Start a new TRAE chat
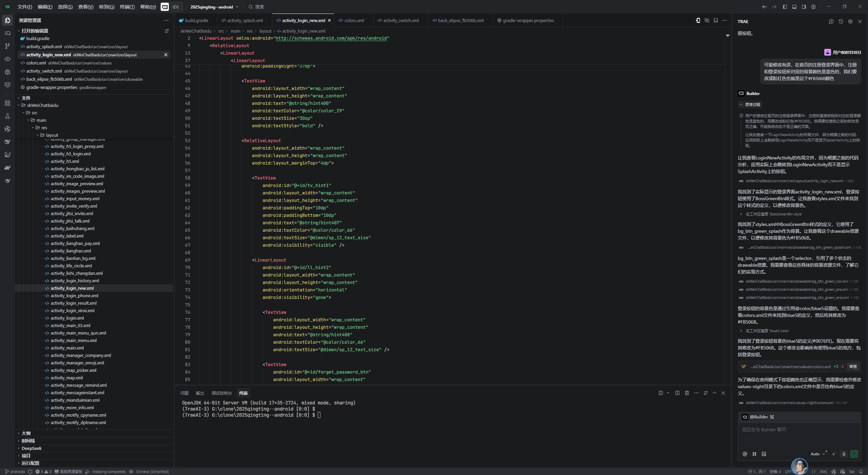 831,21
